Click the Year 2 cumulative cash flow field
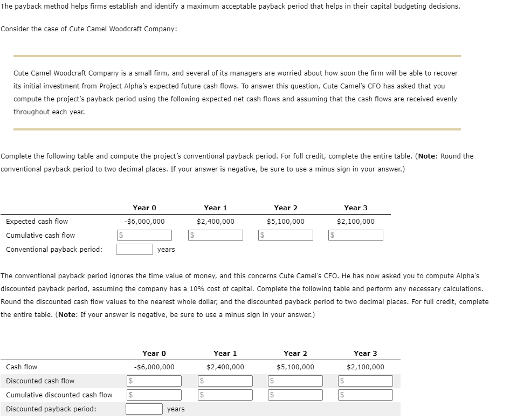The width and height of the screenshot is (517, 420). pos(286,235)
